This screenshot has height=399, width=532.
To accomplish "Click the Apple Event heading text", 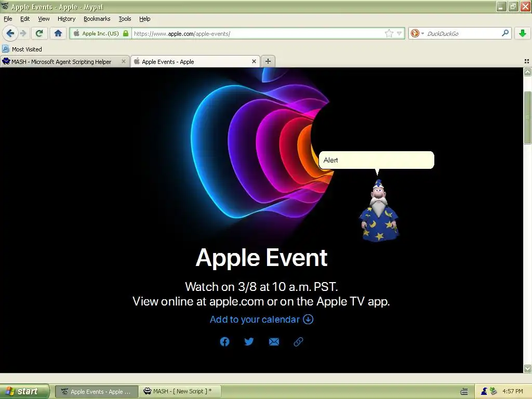I will (x=261, y=258).
